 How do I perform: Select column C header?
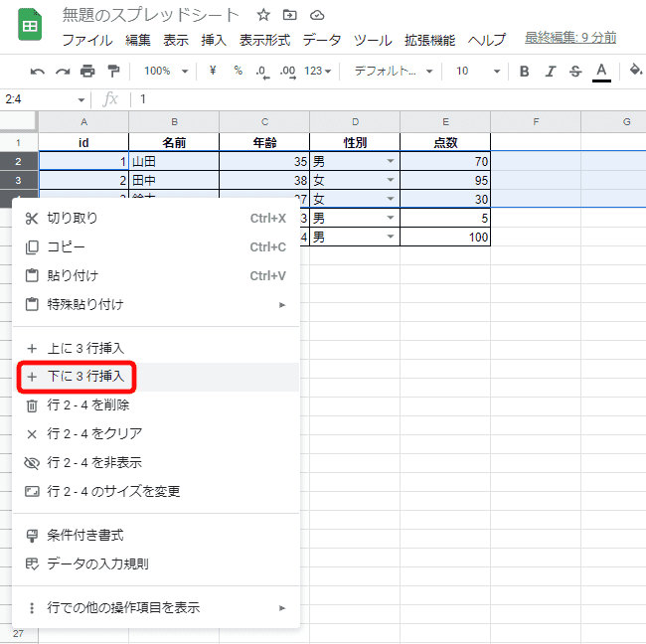pyautogui.click(x=264, y=121)
